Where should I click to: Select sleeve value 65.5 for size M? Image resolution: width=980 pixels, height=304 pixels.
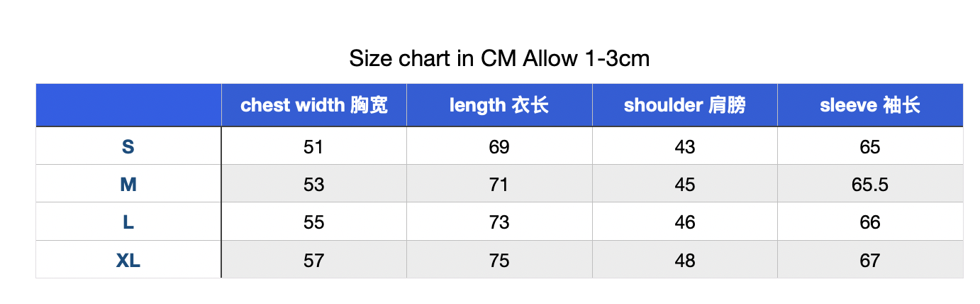coord(870,184)
